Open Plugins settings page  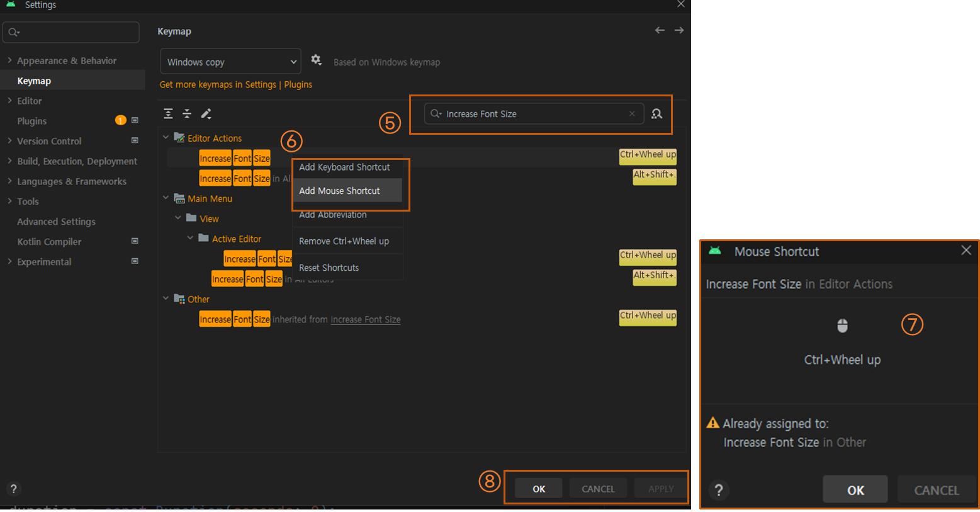(x=31, y=121)
